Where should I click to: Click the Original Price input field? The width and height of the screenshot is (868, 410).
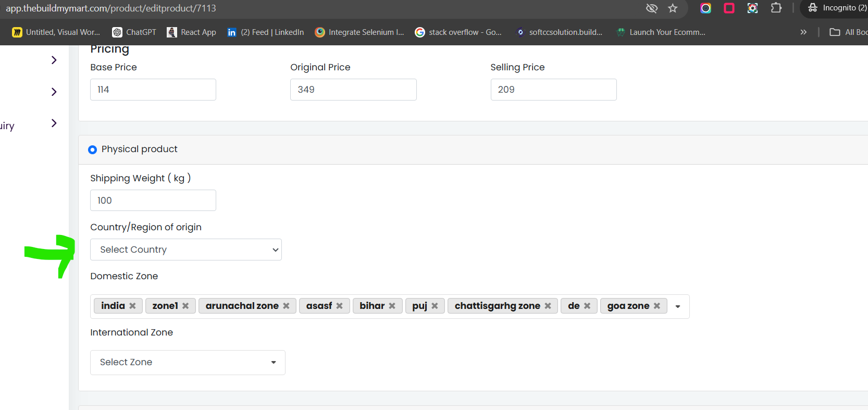click(353, 90)
